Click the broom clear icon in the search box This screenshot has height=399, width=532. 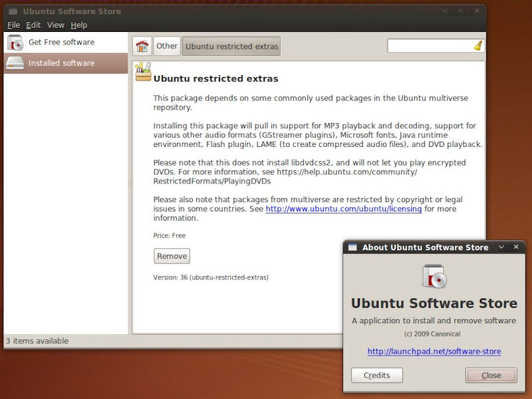[477, 46]
